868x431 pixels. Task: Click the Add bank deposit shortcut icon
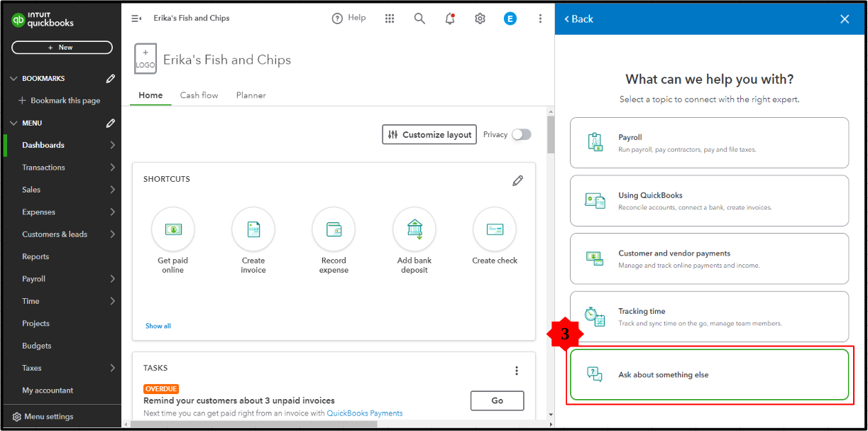pyautogui.click(x=414, y=229)
